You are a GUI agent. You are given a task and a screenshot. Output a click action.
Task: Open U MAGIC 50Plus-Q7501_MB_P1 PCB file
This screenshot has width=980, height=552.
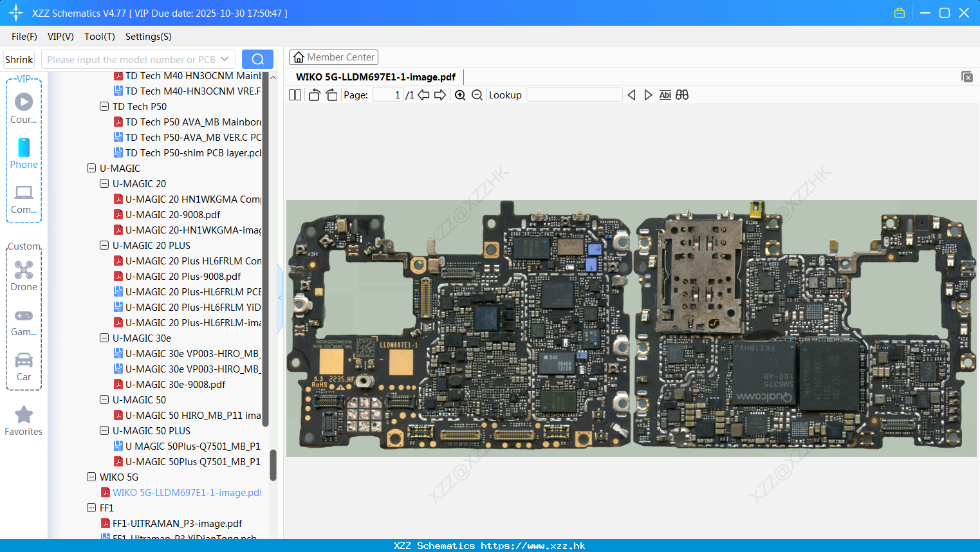pyautogui.click(x=187, y=446)
